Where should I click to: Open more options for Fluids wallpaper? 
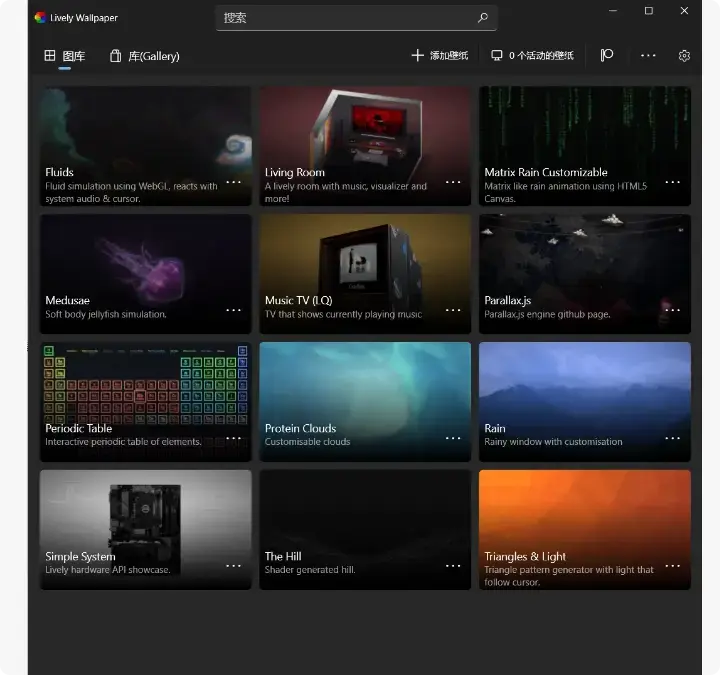234,182
